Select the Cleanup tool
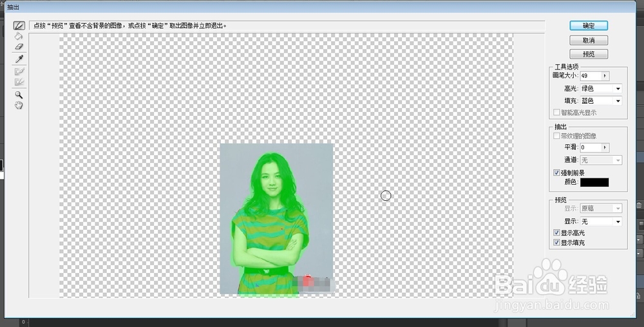644x327 pixels. [19, 71]
